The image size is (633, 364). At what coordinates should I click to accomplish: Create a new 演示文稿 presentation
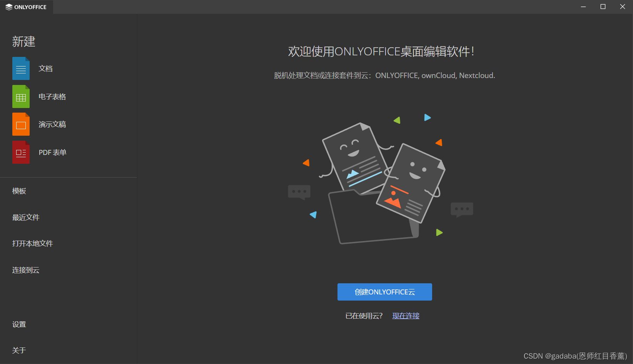[x=52, y=124]
